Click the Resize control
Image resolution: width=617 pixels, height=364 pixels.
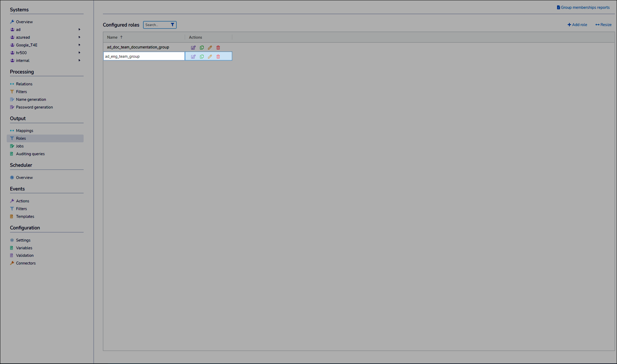pos(603,24)
